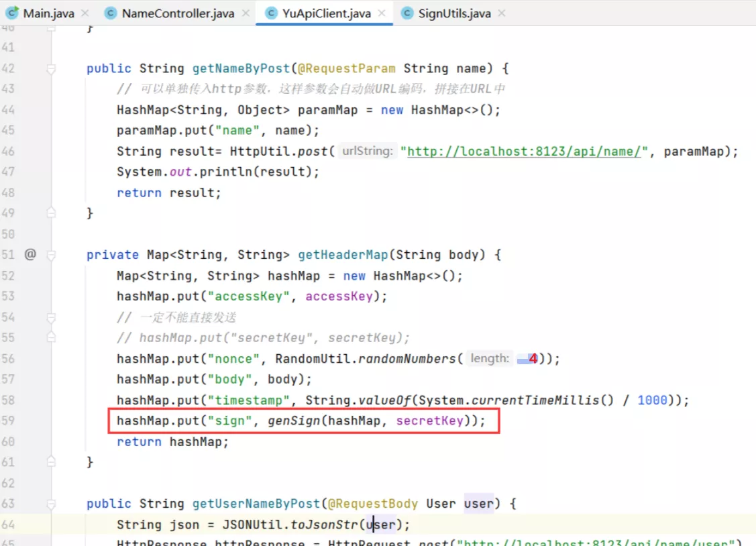Switch to the Main.java tab
Image resolution: width=756 pixels, height=546 pixels.
48,13
